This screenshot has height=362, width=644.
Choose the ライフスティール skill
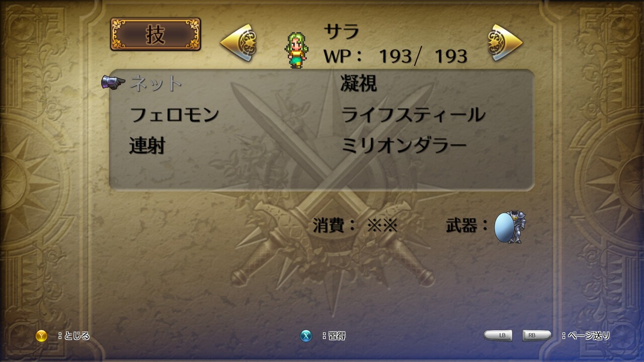click(x=413, y=115)
